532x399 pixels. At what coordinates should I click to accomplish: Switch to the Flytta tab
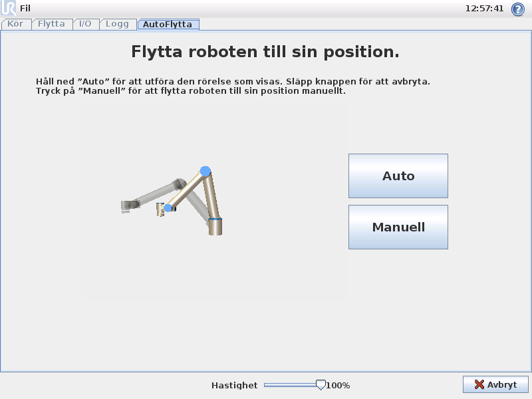[52, 24]
